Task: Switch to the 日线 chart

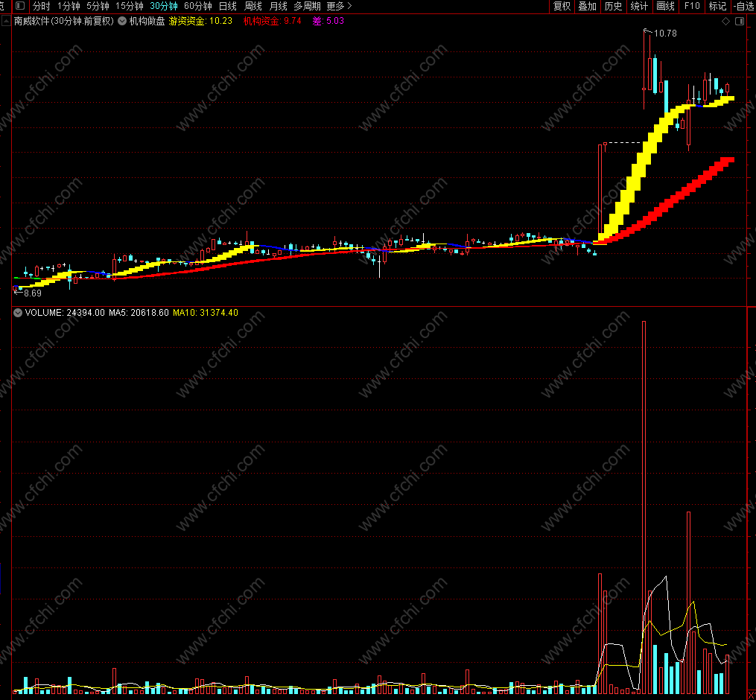Action: tap(228, 6)
